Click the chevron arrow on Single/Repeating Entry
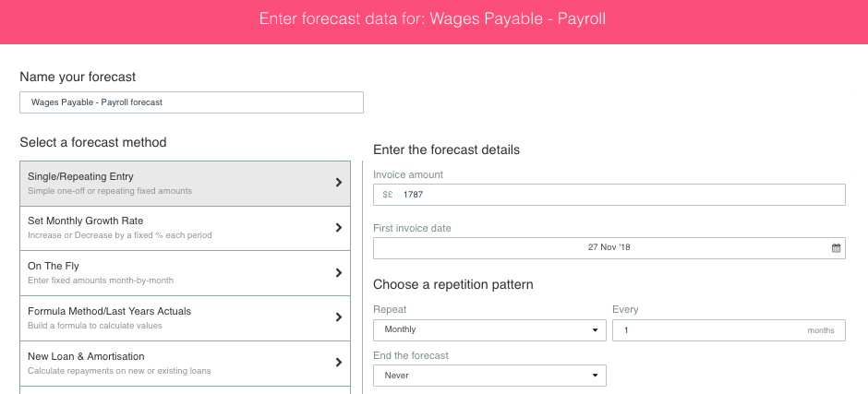 (339, 183)
